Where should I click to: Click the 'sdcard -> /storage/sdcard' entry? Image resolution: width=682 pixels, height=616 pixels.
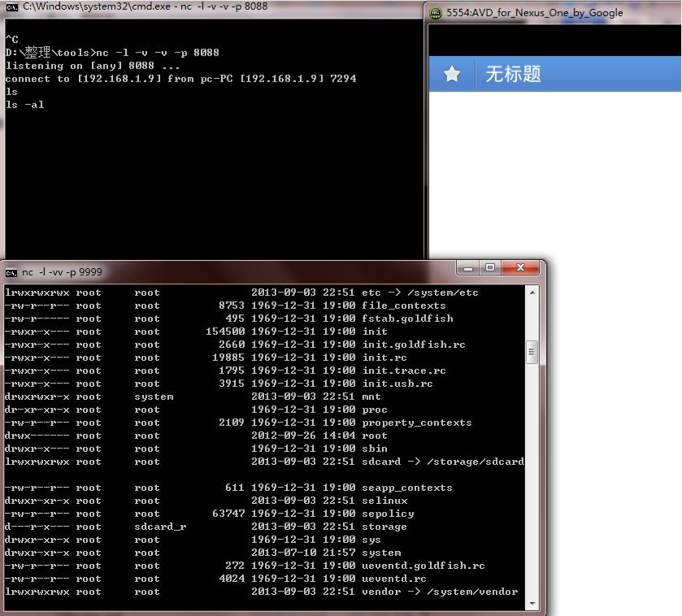443,462
